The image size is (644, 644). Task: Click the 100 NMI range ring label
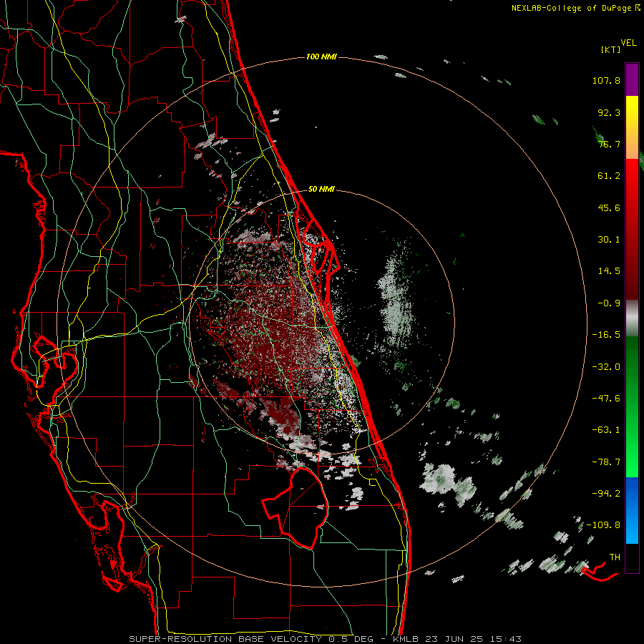point(321,57)
